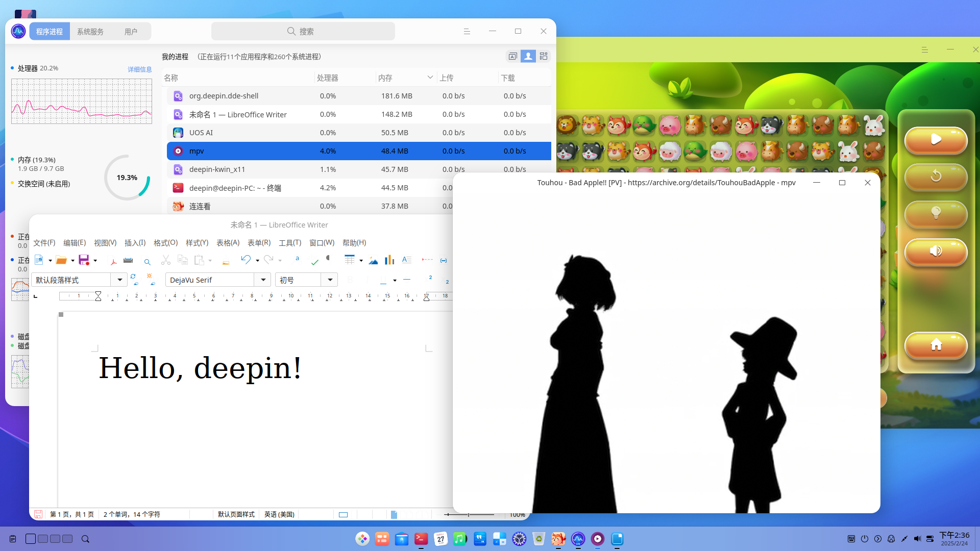The image size is (980, 551).
Task: Click the 名称 column header
Action: pos(238,78)
